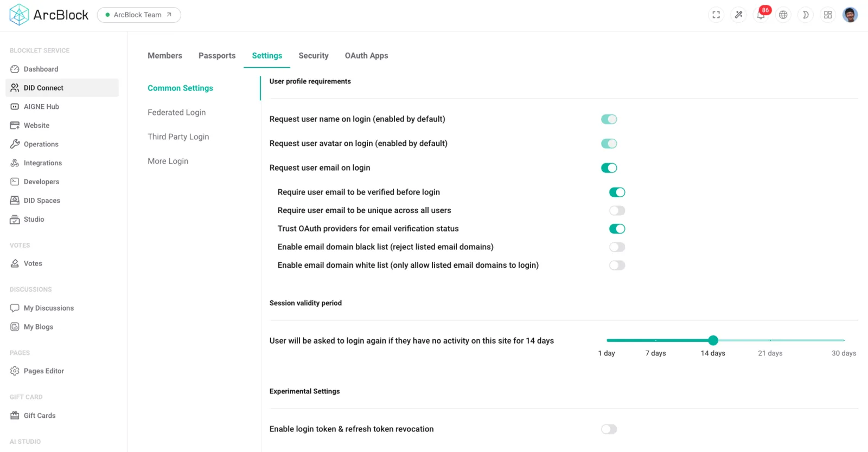This screenshot has width=868, height=452.
Task: Open the user avatar menu
Action: pos(850,15)
